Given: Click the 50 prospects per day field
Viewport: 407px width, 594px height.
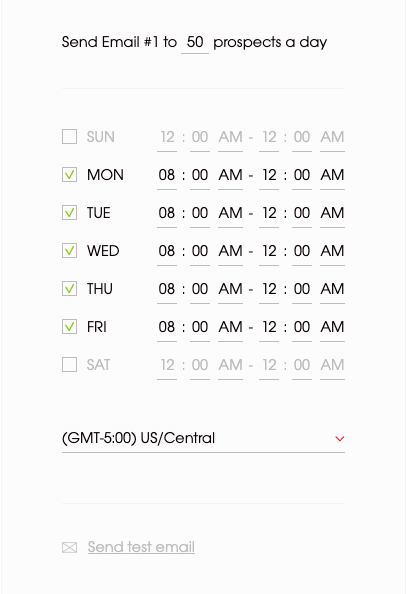Looking at the screenshot, I should (x=195, y=42).
